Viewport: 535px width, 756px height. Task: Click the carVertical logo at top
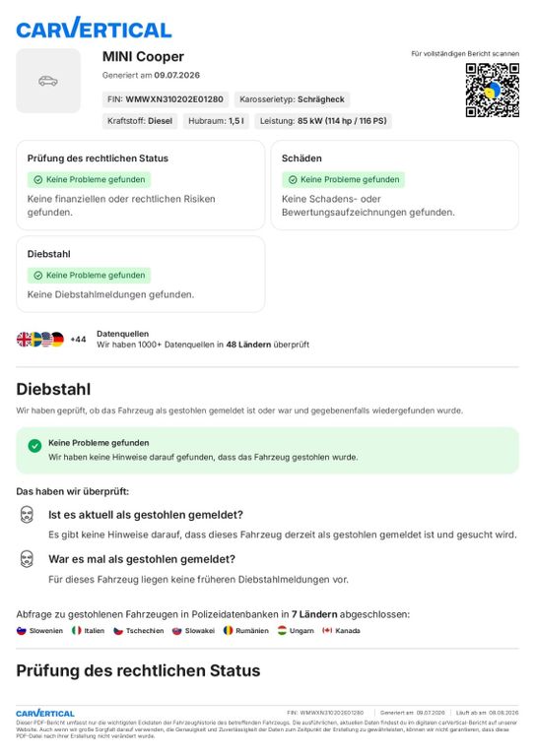coord(94,28)
